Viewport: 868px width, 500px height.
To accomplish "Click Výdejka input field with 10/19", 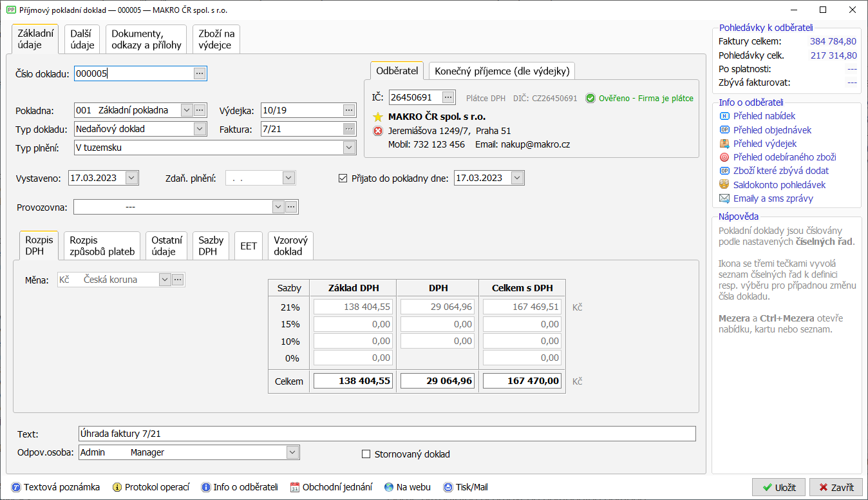I will click(x=301, y=110).
